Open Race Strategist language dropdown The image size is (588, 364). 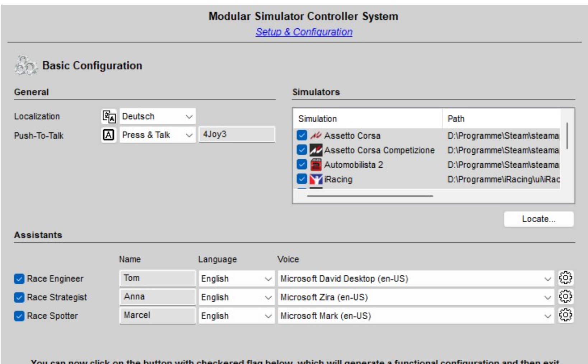click(x=237, y=298)
